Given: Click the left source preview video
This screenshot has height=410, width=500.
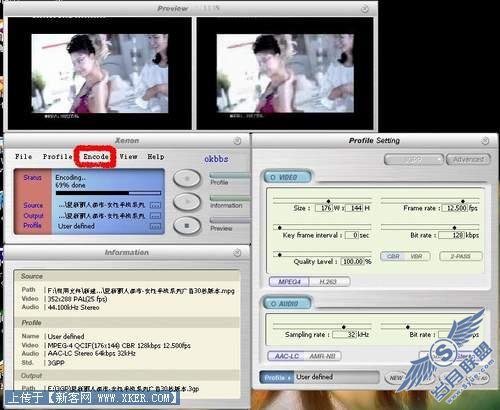Looking at the screenshot, I should tap(100, 73).
